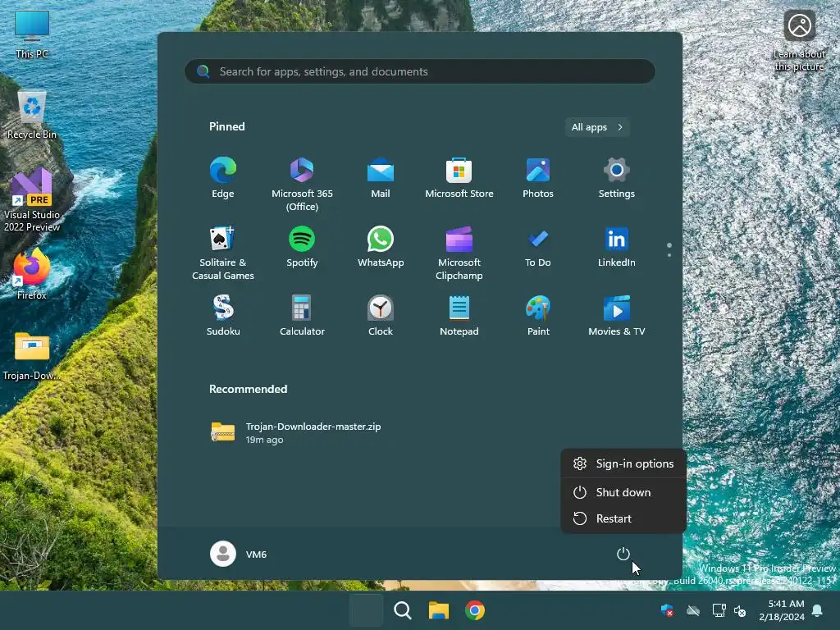Viewport: 840px width, 630px height.
Task: Expand the All apps list
Action: (x=597, y=127)
